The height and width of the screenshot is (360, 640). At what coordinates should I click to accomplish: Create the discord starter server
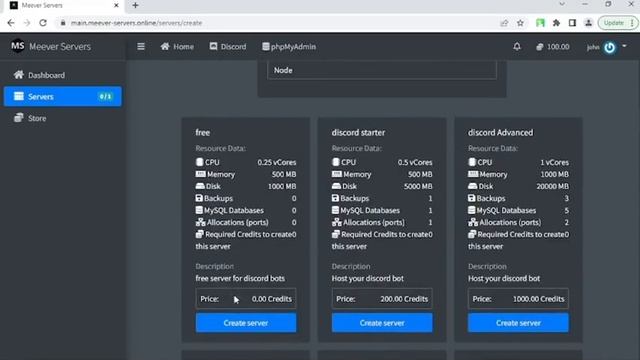pyautogui.click(x=382, y=322)
